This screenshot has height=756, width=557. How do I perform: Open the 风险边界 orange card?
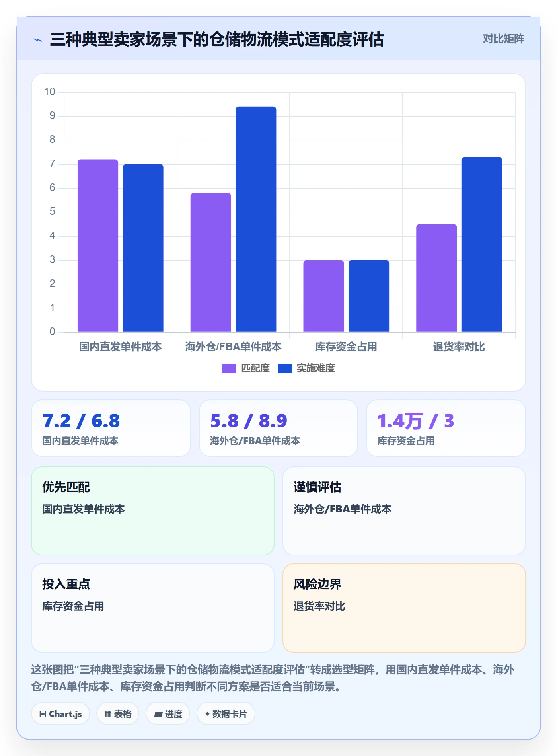(x=404, y=608)
